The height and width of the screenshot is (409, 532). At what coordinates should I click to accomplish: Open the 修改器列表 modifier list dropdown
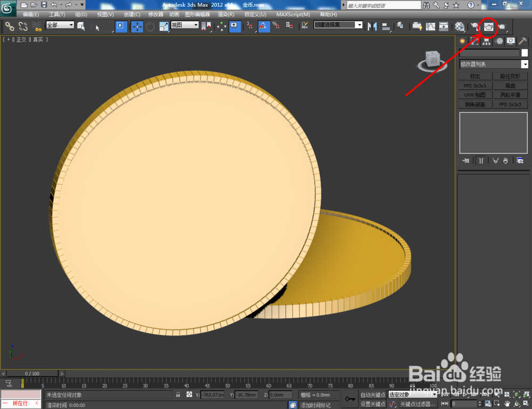pos(491,64)
